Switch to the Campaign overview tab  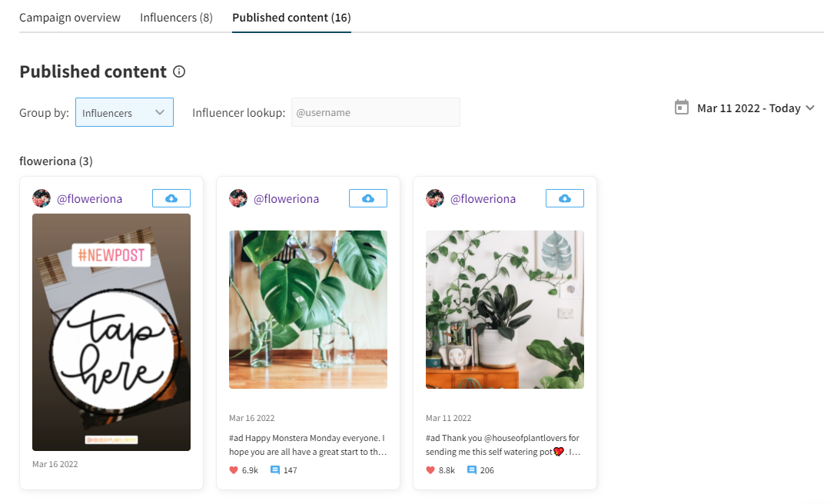coord(70,17)
